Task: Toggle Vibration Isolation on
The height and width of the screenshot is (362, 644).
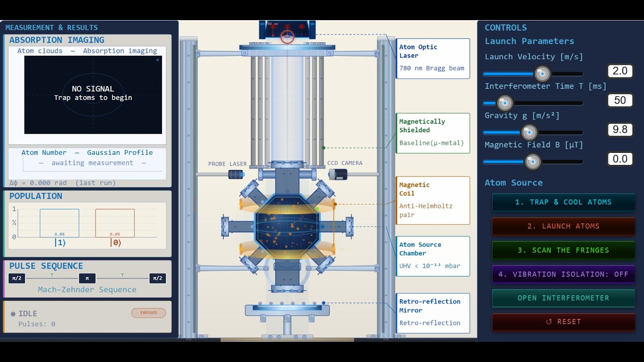Action: pos(563,274)
